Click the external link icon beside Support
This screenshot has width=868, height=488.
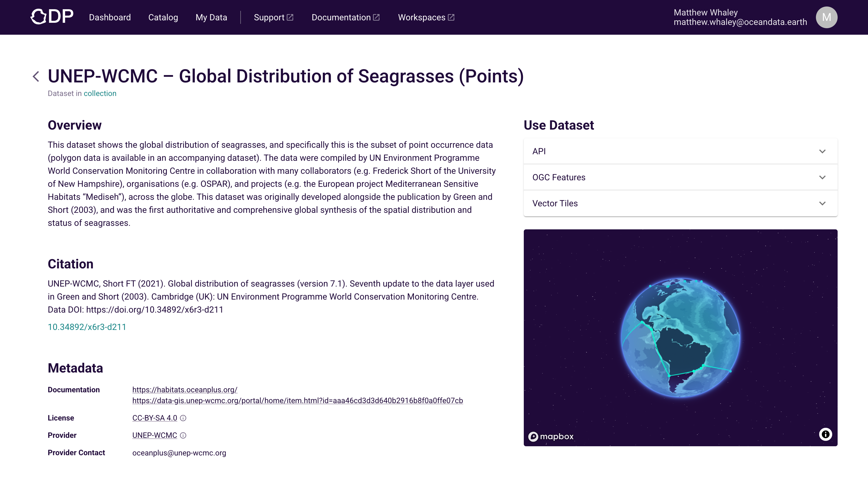[x=290, y=17]
